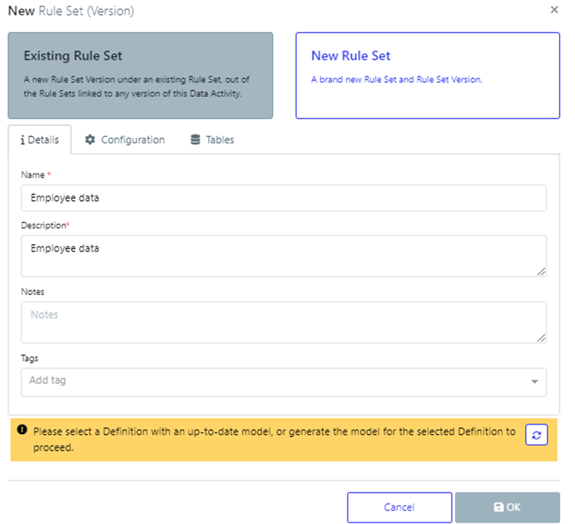Open the Add tag combo box
Screen dimensions: 575x524
point(283,382)
